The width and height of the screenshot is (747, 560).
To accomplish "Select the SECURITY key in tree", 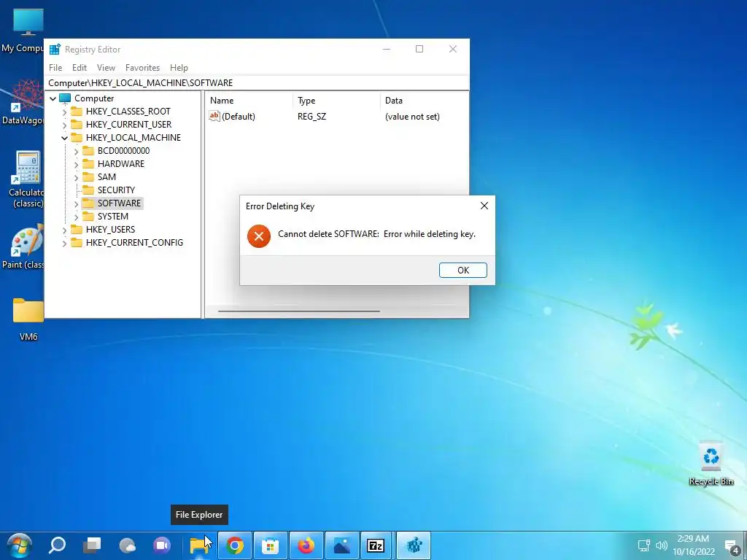I will click(x=116, y=190).
